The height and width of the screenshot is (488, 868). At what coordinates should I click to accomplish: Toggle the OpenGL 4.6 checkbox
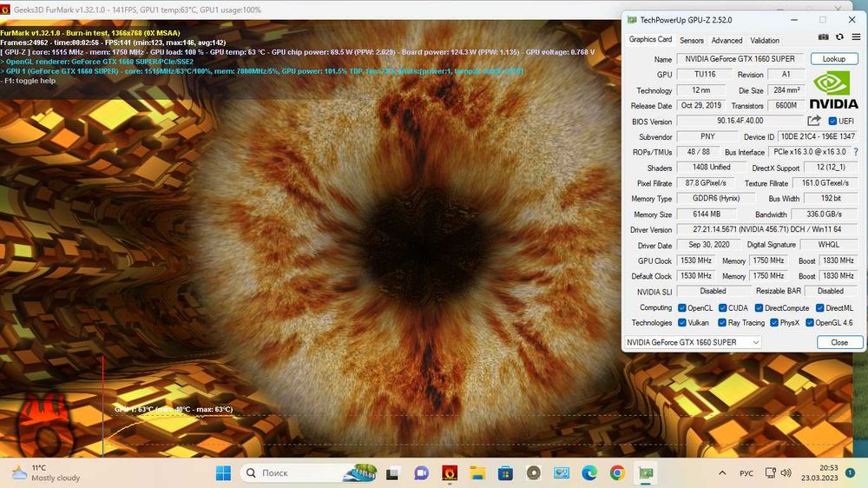(809, 322)
